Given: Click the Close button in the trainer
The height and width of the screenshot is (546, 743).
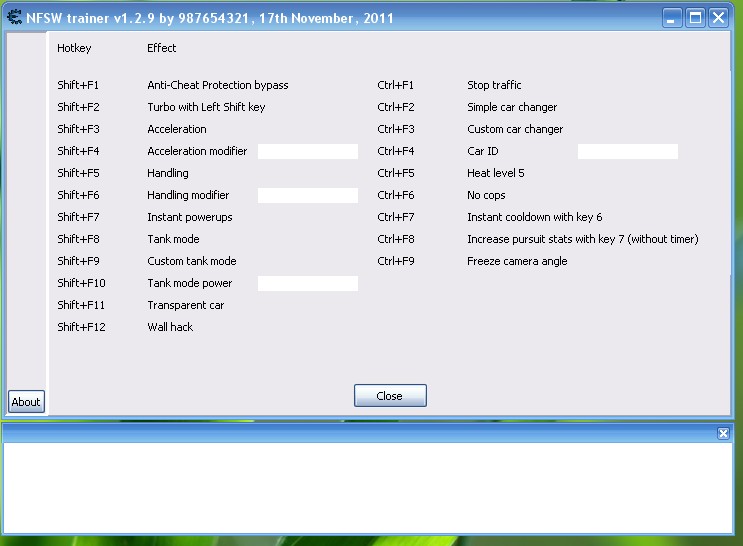Looking at the screenshot, I should 390,395.
